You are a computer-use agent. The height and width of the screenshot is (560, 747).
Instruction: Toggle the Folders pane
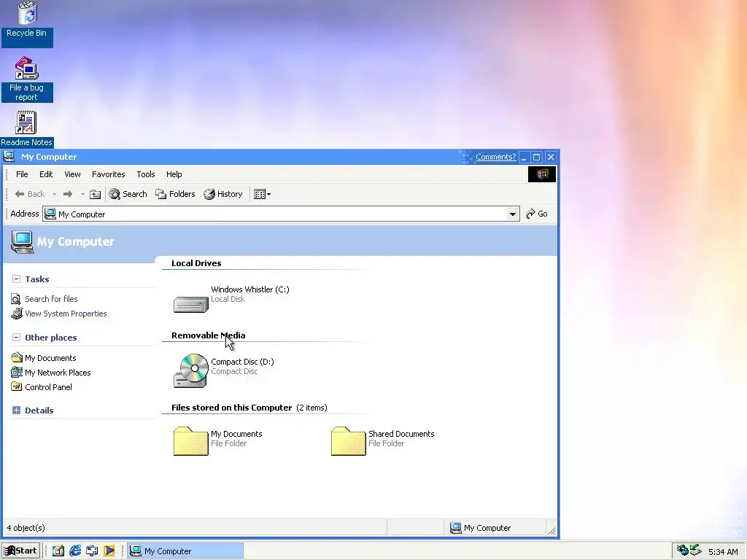pyautogui.click(x=175, y=194)
